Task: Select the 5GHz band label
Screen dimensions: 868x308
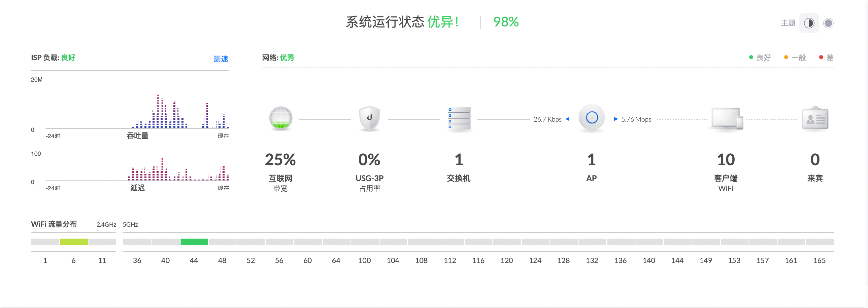Action: [x=130, y=225]
